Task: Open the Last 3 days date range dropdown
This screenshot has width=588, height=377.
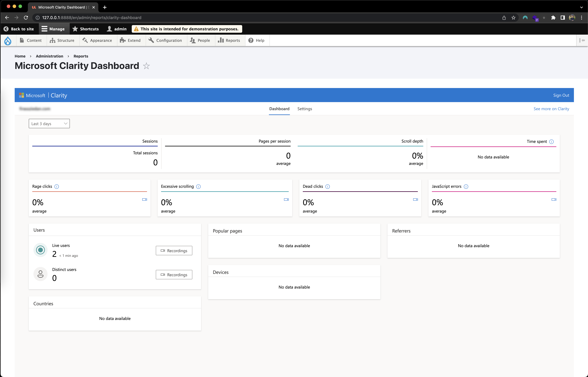Action: (x=49, y=123)
